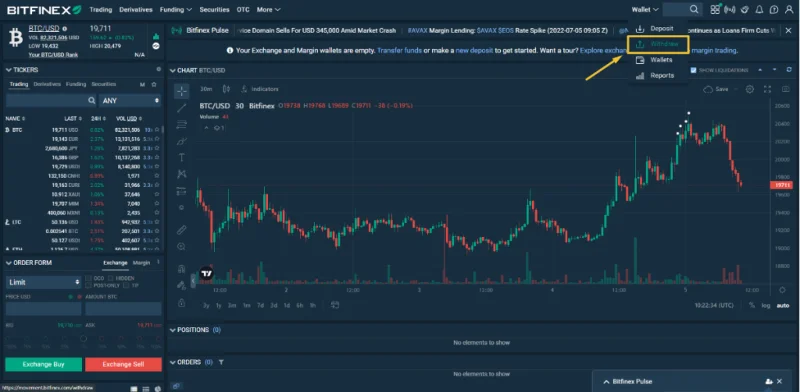Click the Exchange Sell button
This screenshot has height=392, width=800.
[x=123, y=364]
